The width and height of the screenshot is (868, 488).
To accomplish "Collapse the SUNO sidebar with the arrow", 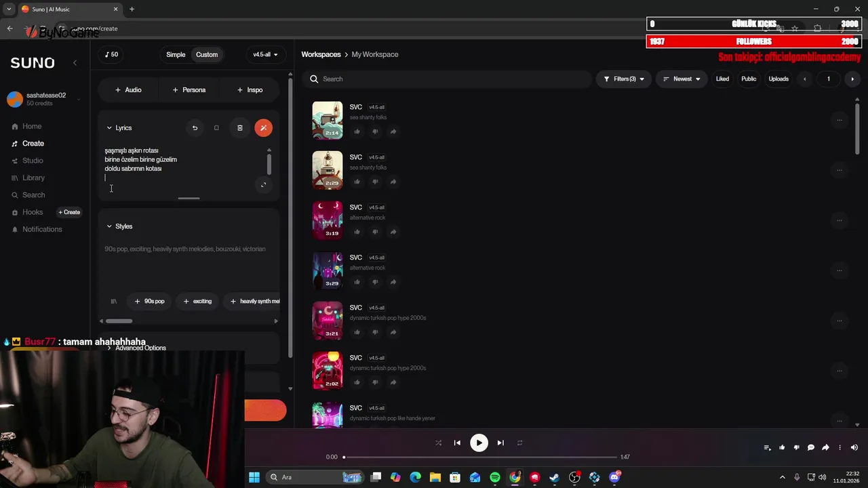I will click(x=75, y=63).
